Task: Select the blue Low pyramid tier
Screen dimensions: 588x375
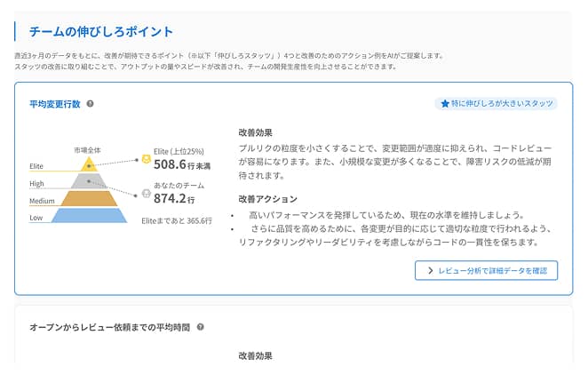Action: point(89,216)
